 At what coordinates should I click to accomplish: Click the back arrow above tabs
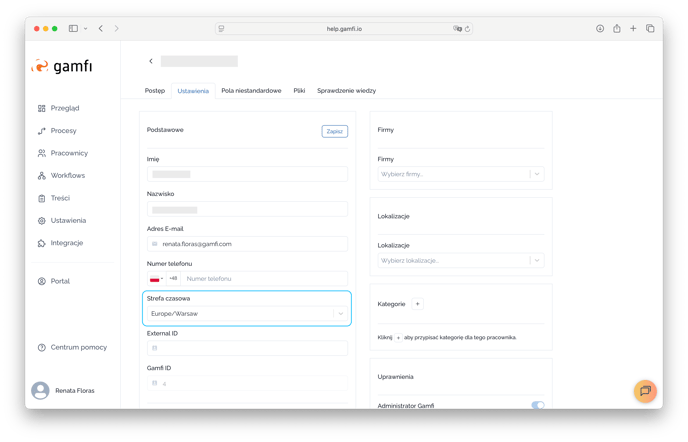151,62
